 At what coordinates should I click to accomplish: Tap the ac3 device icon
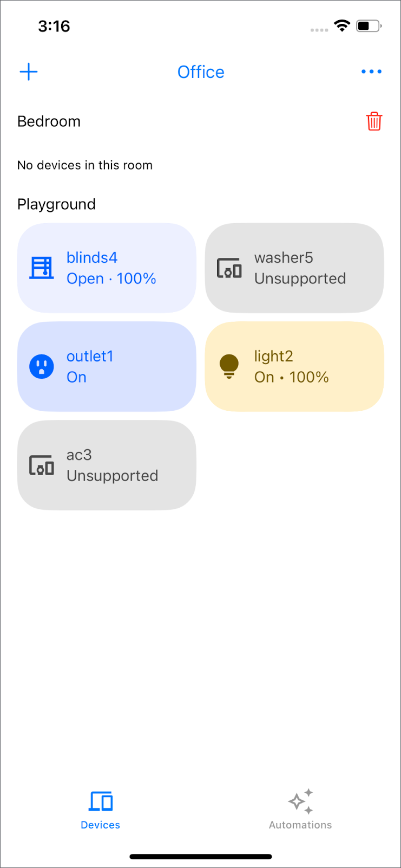pyautogui.click(x=42, y=465)
